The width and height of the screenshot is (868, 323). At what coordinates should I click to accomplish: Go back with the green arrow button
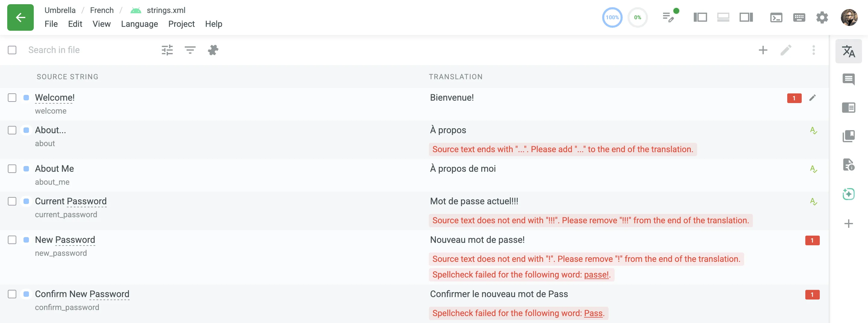pyautogui.click(x=20, y=17)
